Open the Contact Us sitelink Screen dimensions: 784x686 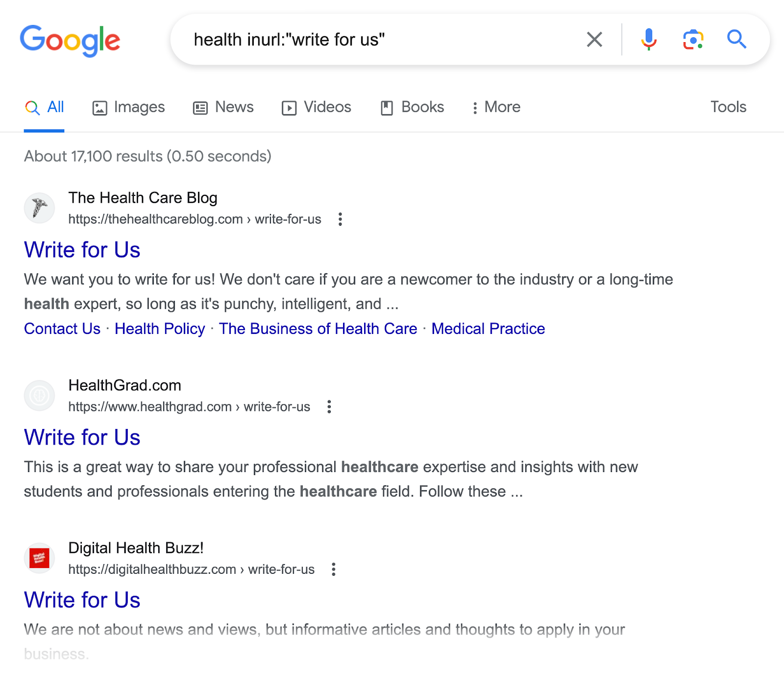62,329
